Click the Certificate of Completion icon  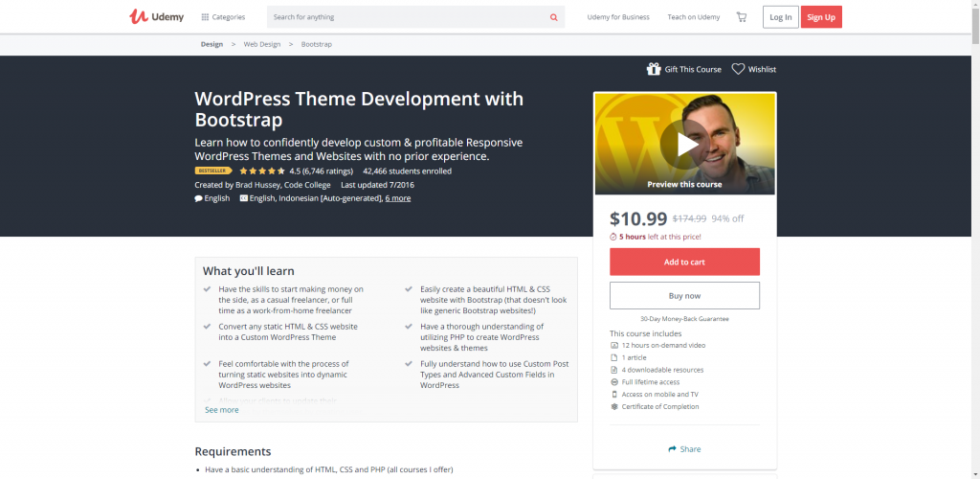tap(613, 406)
